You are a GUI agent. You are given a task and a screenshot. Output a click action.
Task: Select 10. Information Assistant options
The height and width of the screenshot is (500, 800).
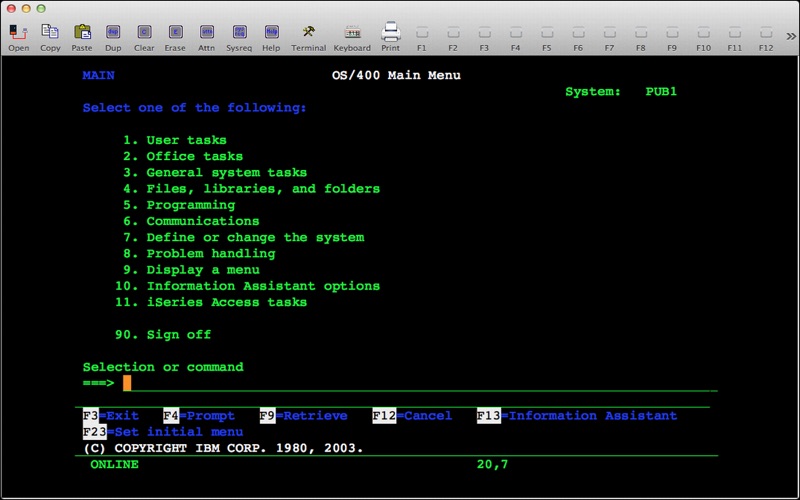pos(247,286)
